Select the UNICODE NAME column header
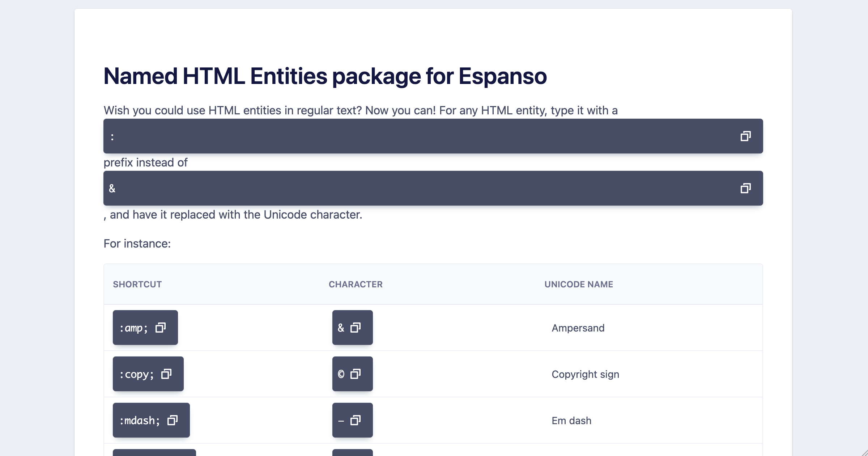 [579, 284]
